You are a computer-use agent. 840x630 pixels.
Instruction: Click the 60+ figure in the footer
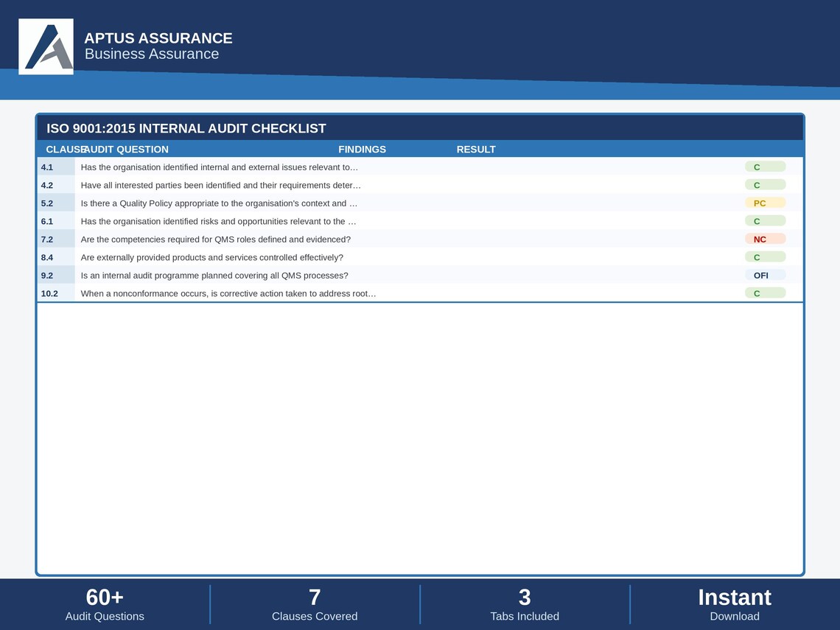(105, 598)
